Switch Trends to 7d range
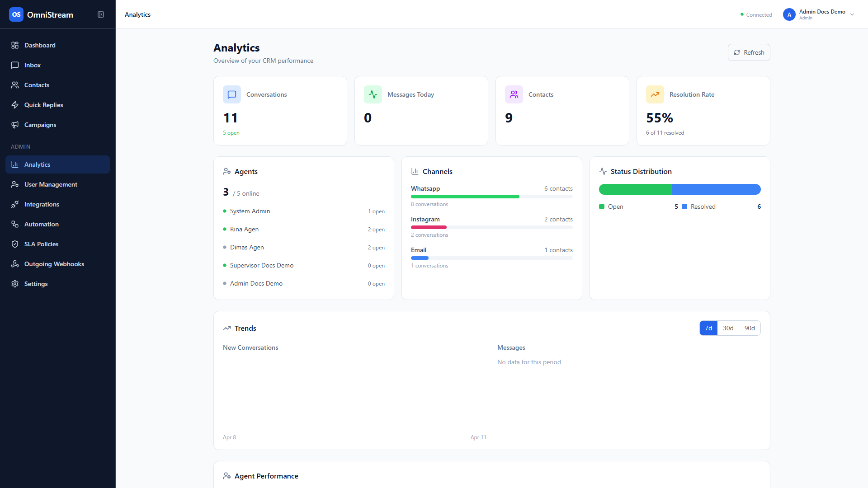The height and width of the screenshot is (488, 868). tap(708, 328)
